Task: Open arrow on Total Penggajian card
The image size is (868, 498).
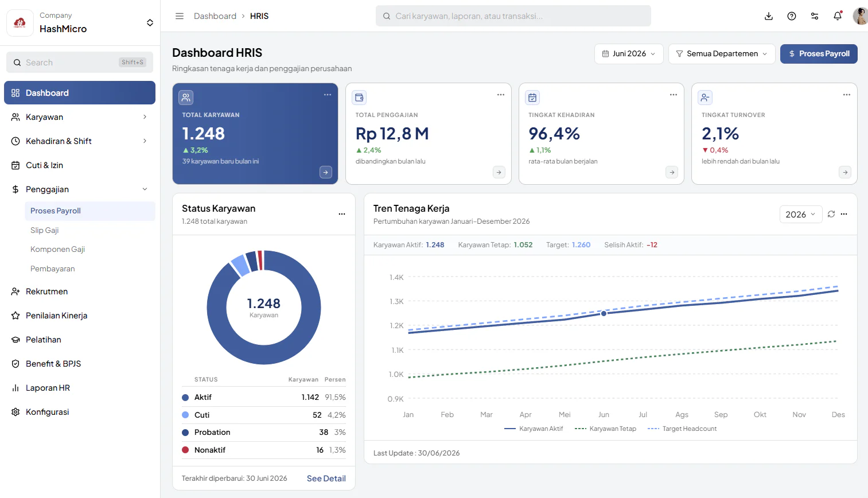Action: 499,172
